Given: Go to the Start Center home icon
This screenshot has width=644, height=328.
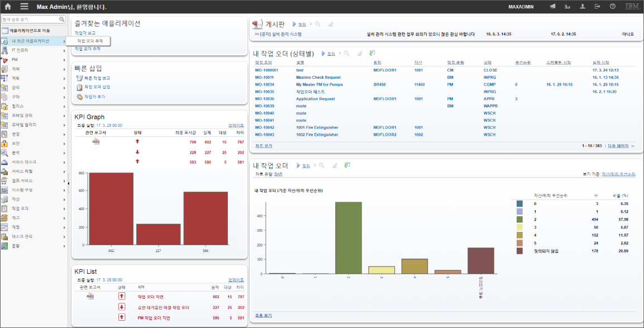Looking at the screenshot, I should point(8,7).
